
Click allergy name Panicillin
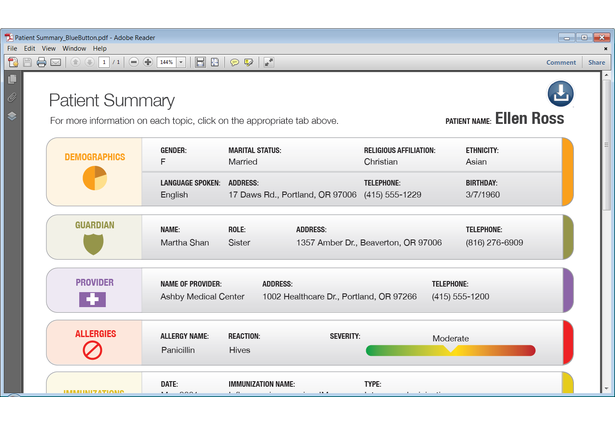178,350
